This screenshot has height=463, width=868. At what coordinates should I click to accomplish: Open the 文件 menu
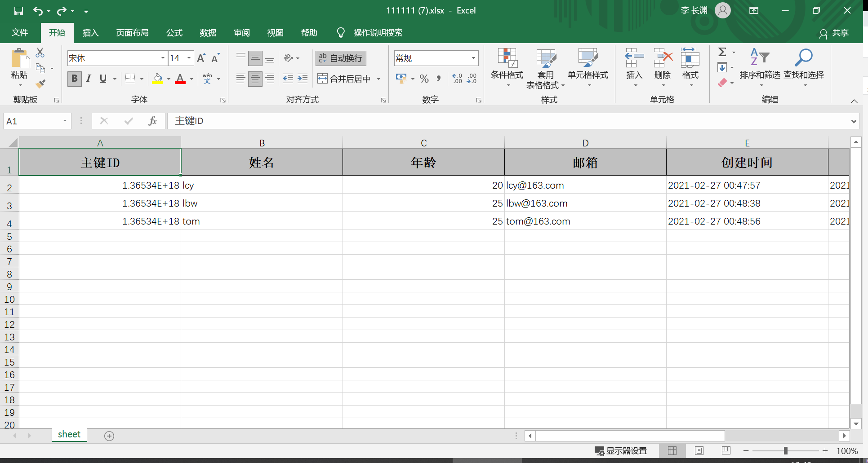click(20, 33)
